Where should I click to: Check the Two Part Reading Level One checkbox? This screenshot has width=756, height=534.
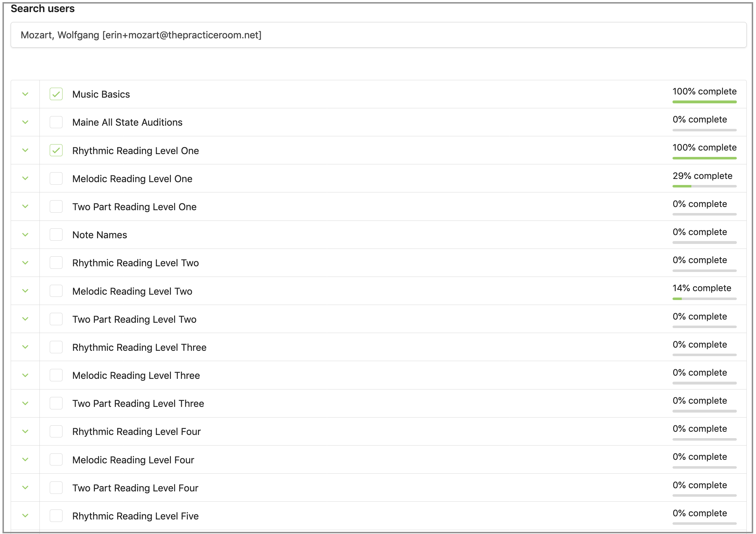56,207
